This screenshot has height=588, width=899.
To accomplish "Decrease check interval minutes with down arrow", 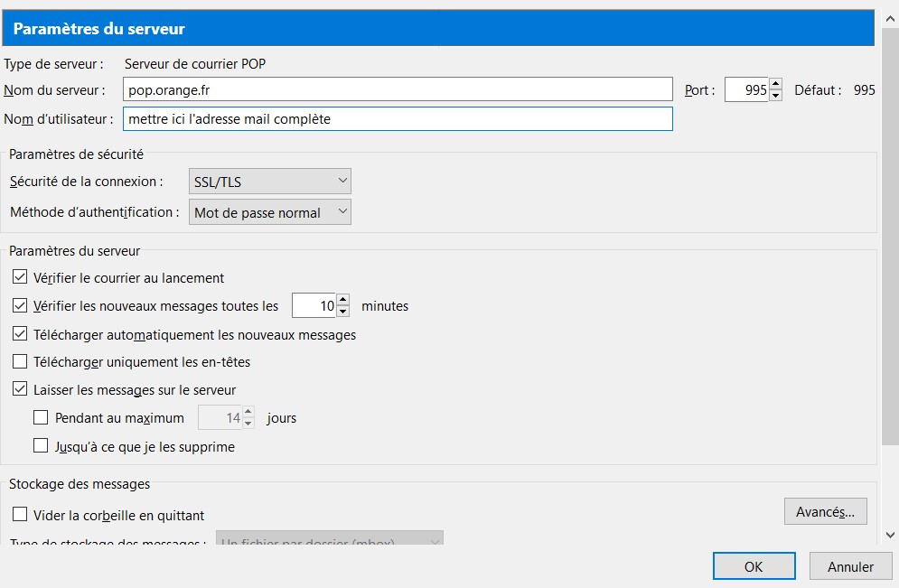I will click(342, 312).
